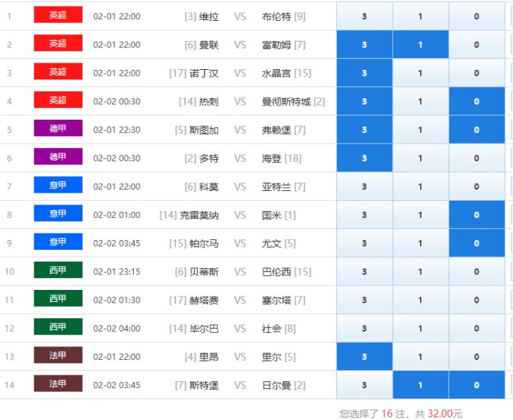Screen dimensions: 513x420
Task: Open the 尤文 away team link
Action: [271, 244]
